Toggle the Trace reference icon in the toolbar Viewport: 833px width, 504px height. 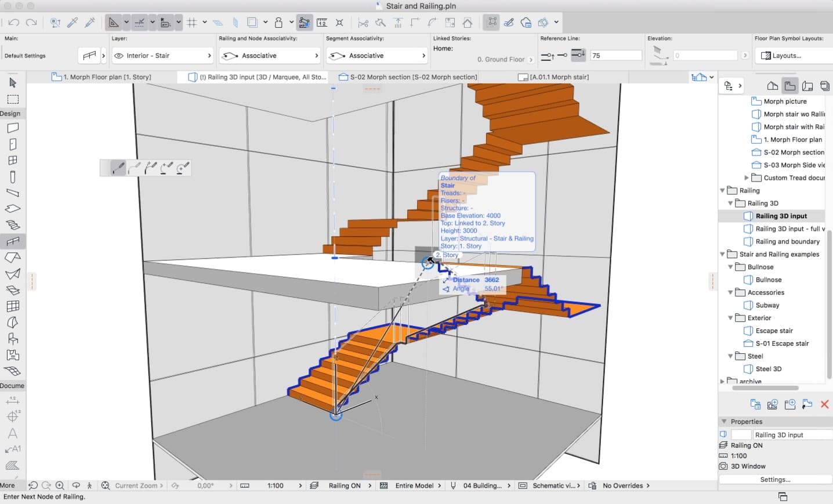(x=252, y=23)
